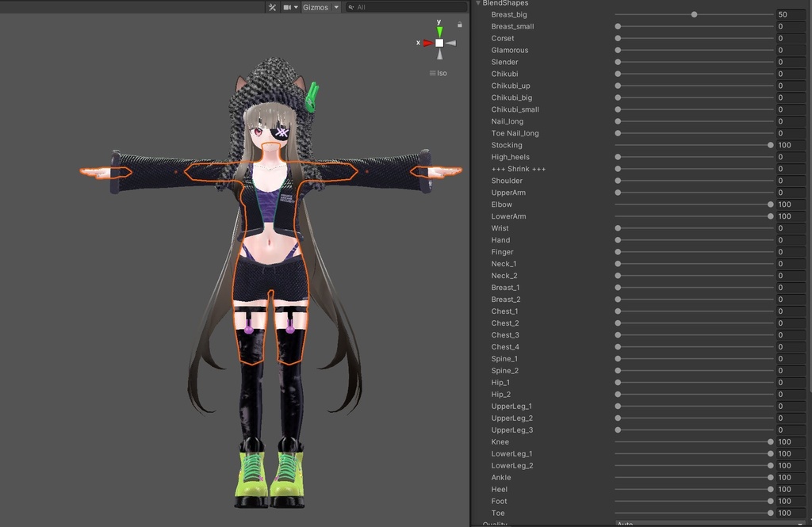Click the Elbow shrink value field
Viewport: 812px width, 527px height.
791,204
